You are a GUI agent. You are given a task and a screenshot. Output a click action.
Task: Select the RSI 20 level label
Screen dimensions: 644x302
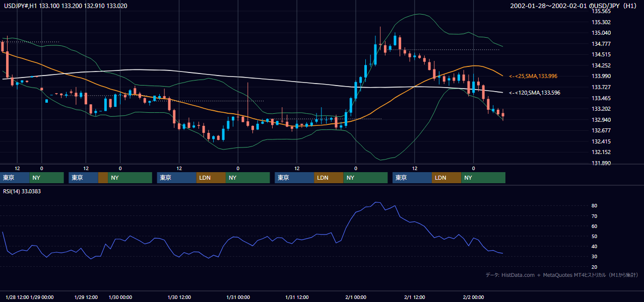595,267
